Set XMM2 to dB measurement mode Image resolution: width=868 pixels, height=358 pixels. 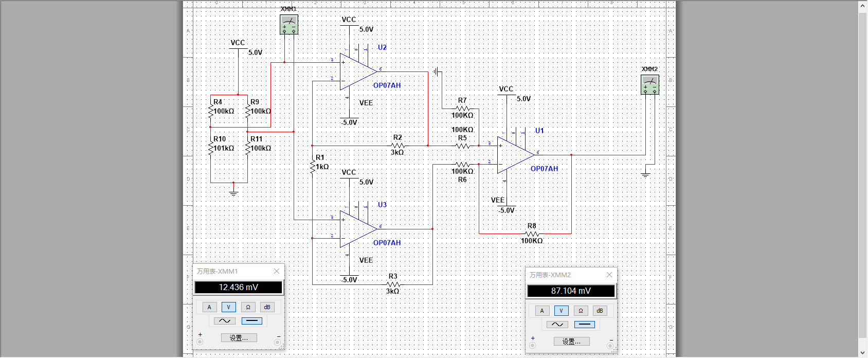[x=600, y=311]
